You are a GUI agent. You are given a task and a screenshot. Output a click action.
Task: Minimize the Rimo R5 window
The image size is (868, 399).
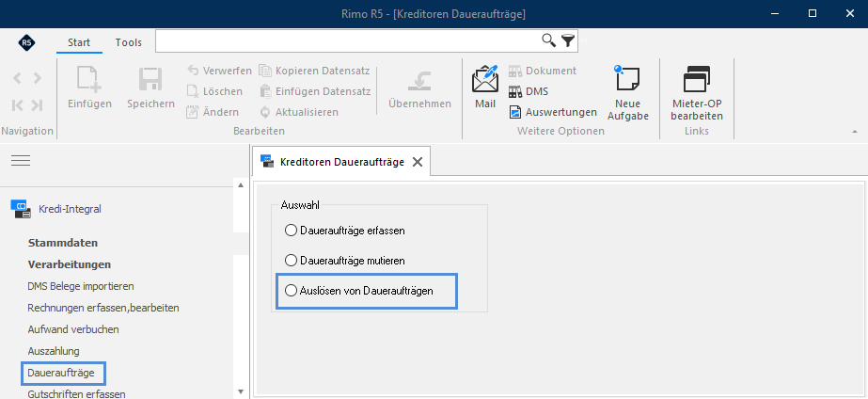[774, 13]
